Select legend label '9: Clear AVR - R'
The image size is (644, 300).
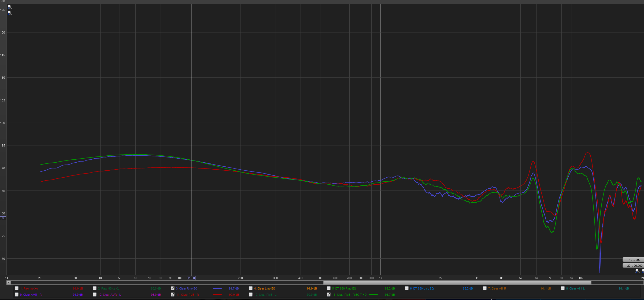pyautogui.click(x=31, y=295)
